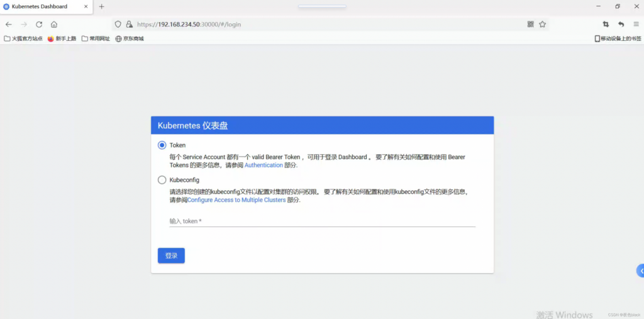Open the 新手上路 bookmark
The image size is (644, 319).
point(62,38)
